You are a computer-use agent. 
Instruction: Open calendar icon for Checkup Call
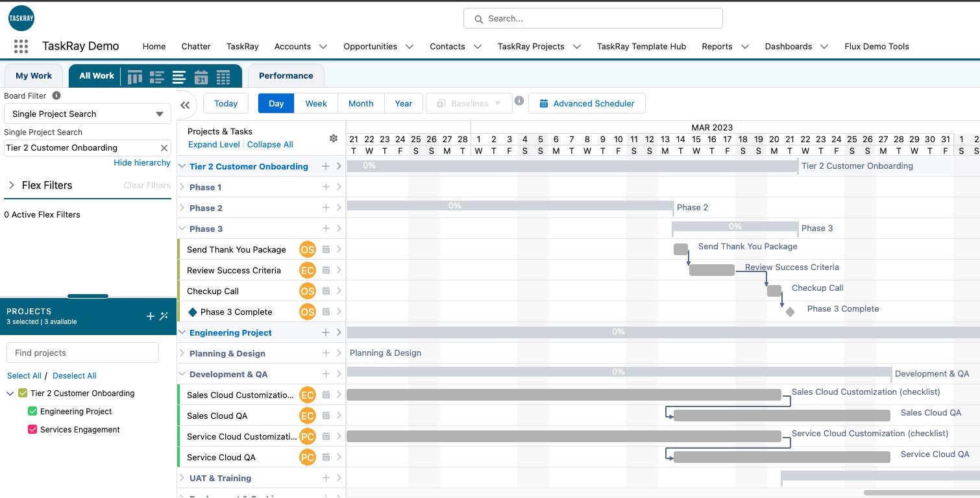click(326, 291)
